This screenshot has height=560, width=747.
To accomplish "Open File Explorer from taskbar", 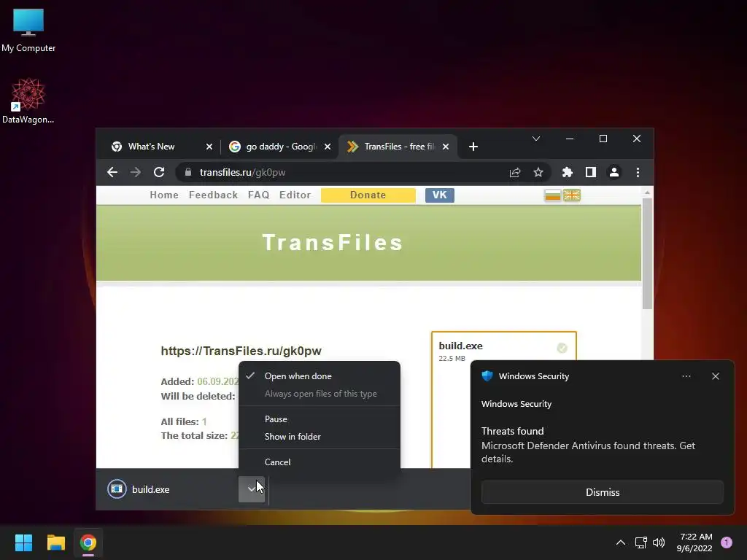I will 55,542.
